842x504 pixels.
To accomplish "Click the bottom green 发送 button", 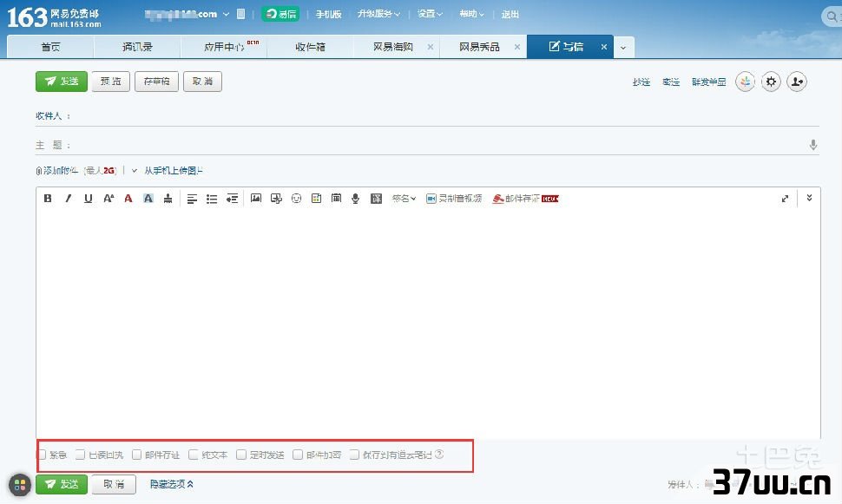I will pyautogui.click(x=62, y=485).
